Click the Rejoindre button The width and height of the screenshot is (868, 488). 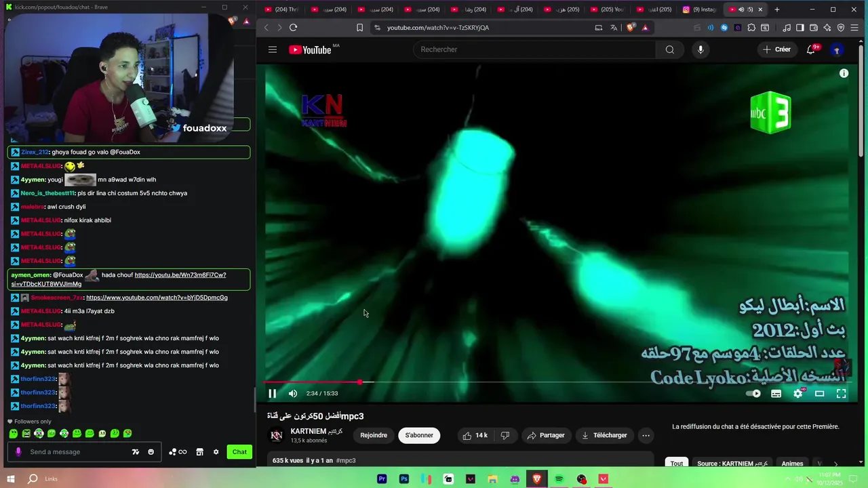pyautogui.click(x=374, y=435)
